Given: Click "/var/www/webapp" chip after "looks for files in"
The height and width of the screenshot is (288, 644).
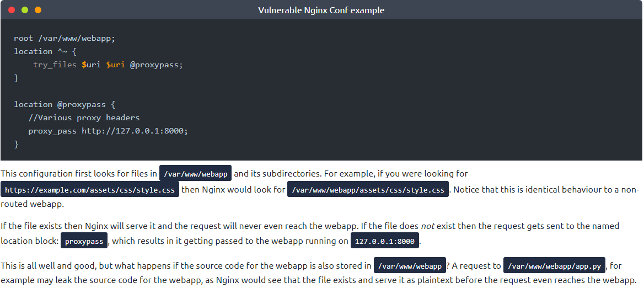Looking at the screenshot, I should tap(196, 174).
